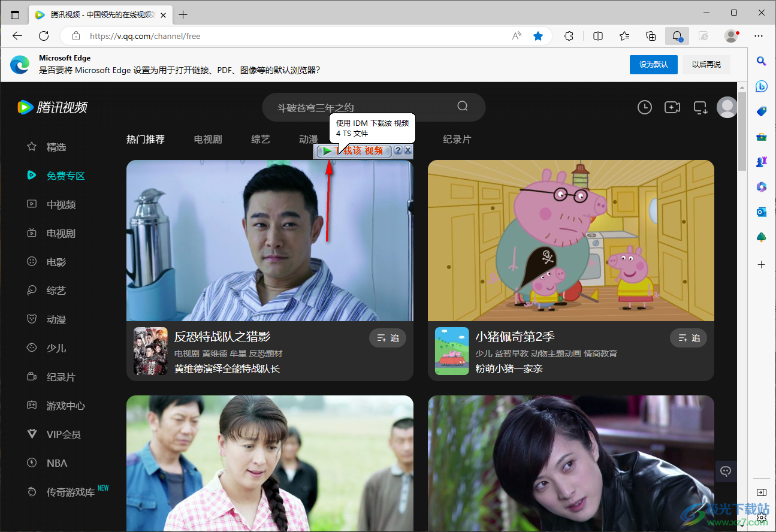This screenshot has height=532, width=776.
Task: Dismiss with the 以后再说 button
Action: tap(706, 65)
